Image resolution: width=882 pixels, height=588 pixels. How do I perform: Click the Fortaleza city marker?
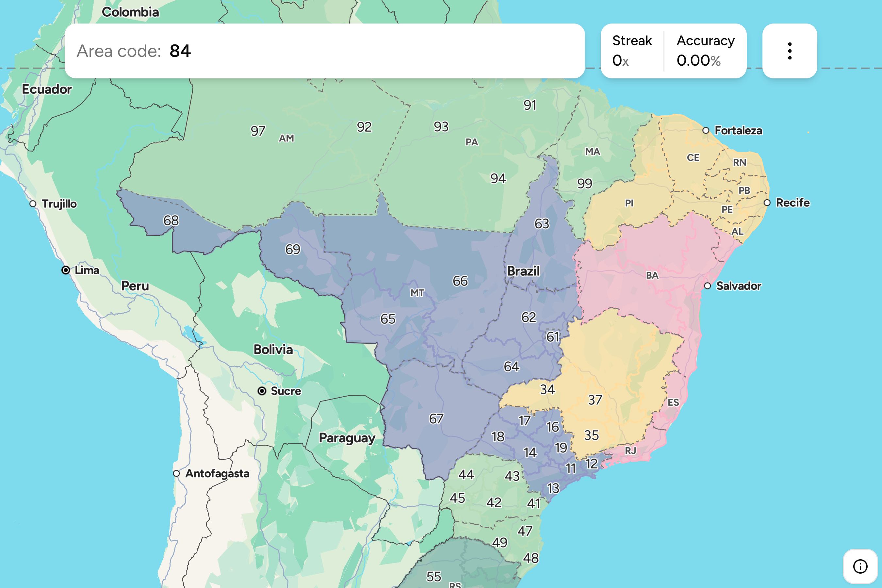706,130
